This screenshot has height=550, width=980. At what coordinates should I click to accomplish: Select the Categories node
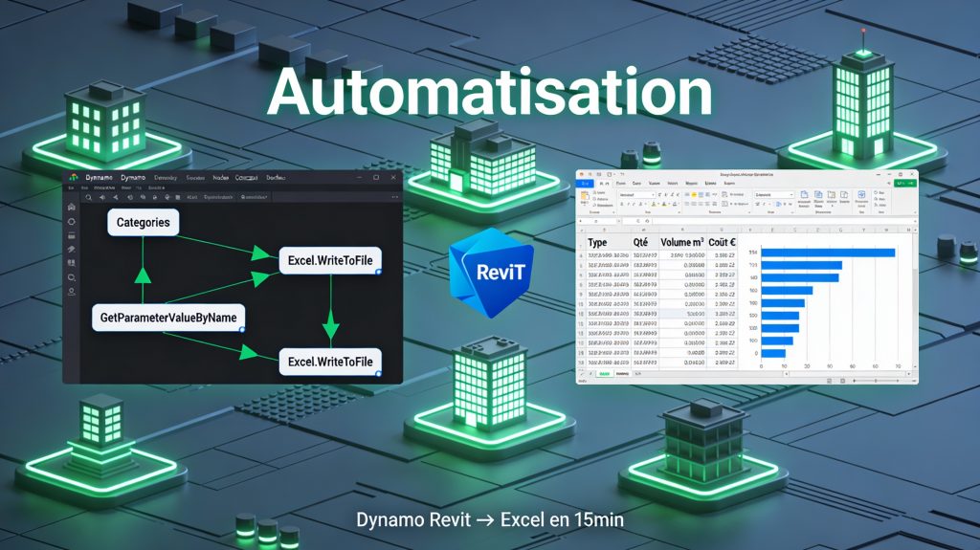(x=144, y=223)
